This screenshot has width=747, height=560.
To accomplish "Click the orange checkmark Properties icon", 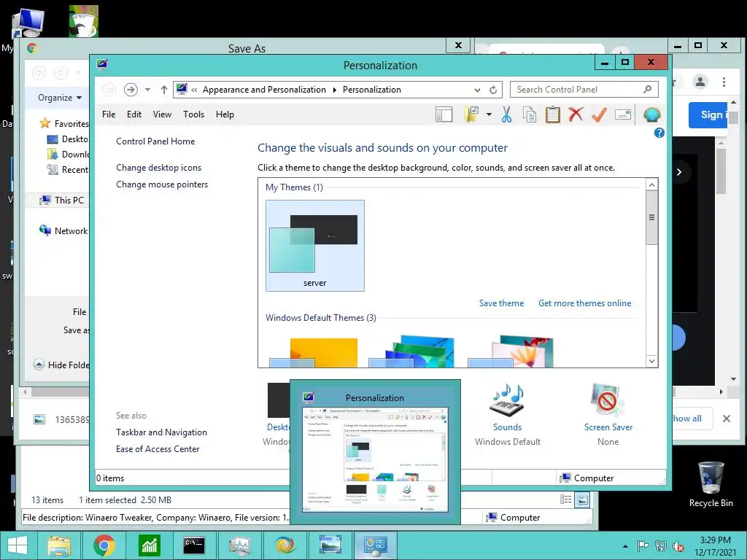I will click(x=600, y=114).
